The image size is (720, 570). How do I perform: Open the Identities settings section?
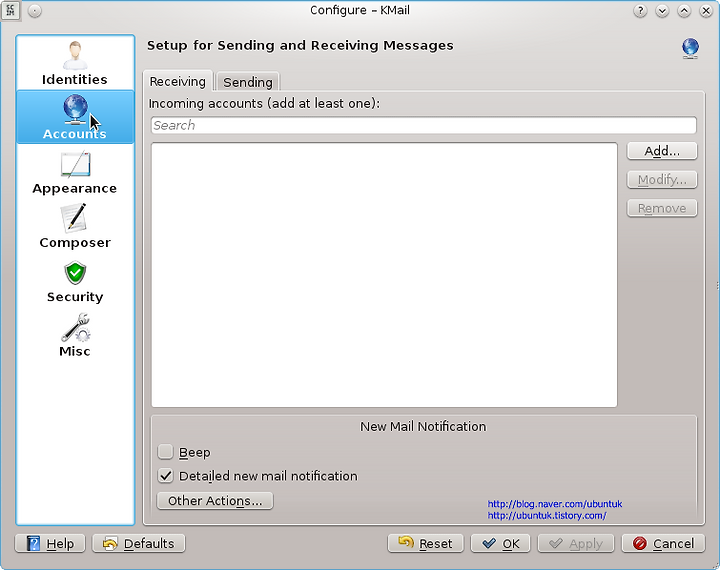tap(75, 63)
